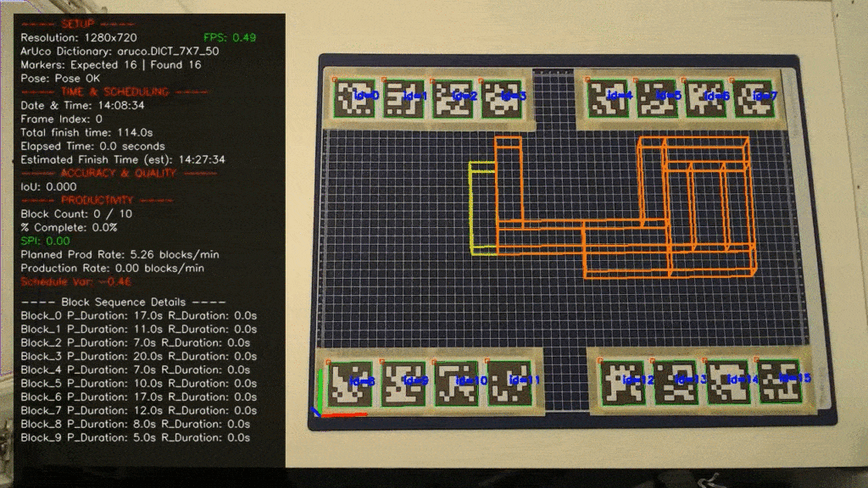Click the Block_2 P_Duration 7.0s row
Screen dimensions: 868x488
[x=136, y=342]
